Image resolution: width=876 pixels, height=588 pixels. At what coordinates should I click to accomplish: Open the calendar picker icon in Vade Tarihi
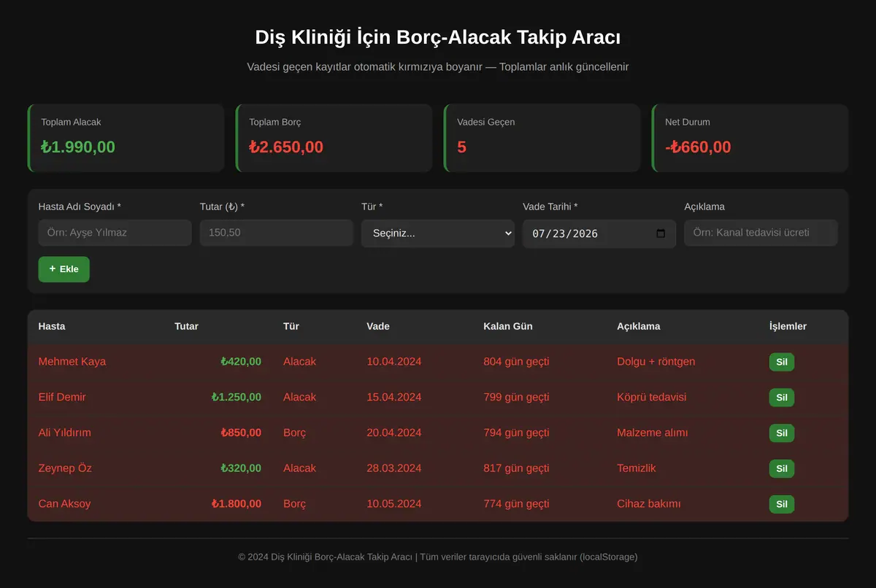(661, 233)
